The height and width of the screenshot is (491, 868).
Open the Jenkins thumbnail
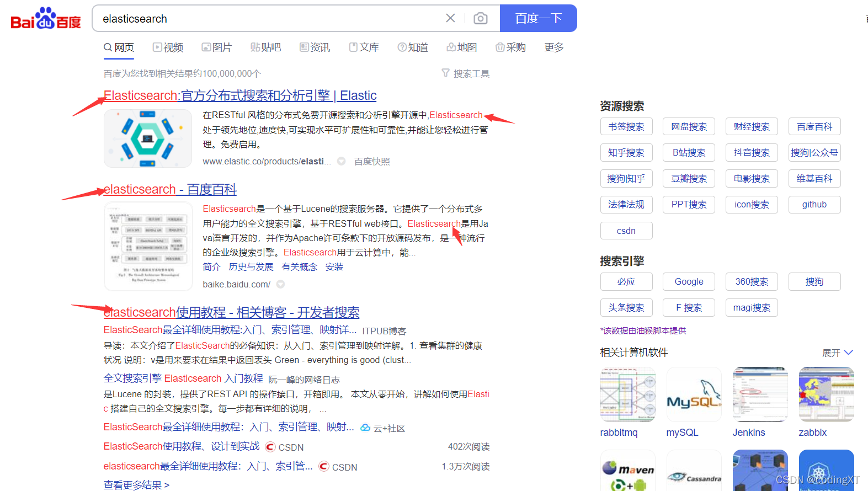pos(760,394)
